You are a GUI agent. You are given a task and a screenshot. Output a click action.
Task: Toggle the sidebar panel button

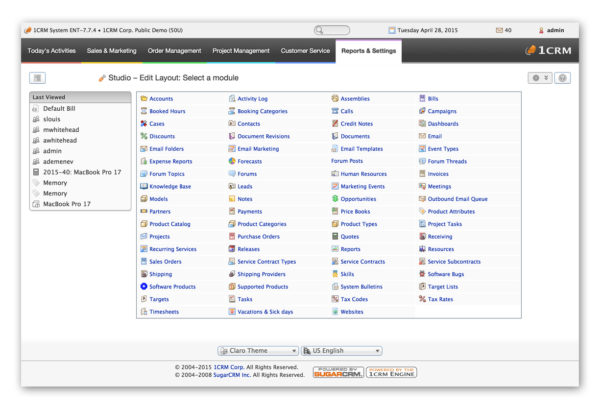38,78
